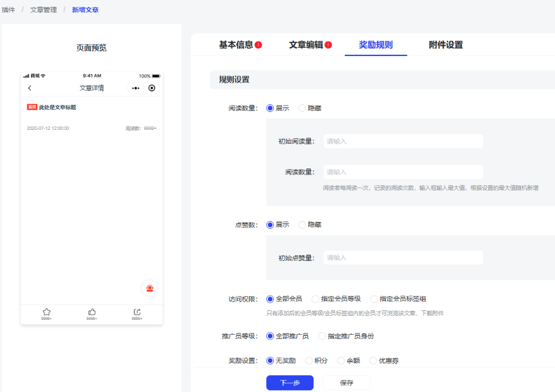Screen dimensions: 555x392
Task: Click the 下一步 button
Action: [x=289, y=383]
